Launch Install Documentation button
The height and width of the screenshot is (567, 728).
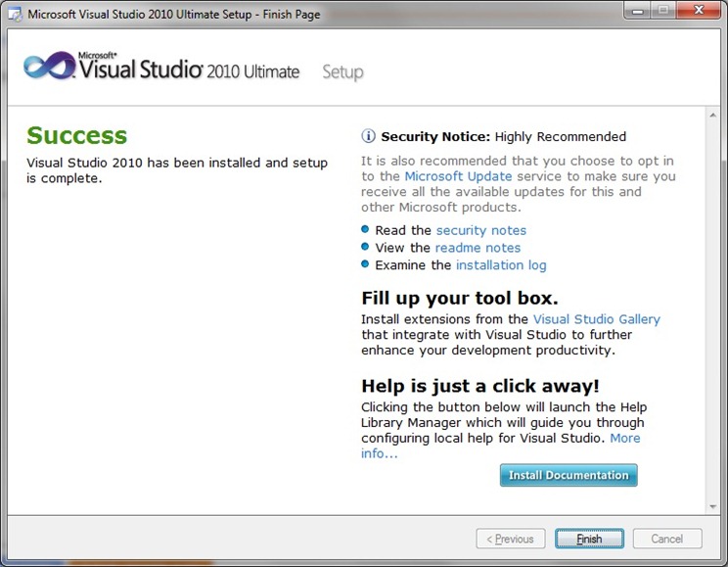click(x=569, y=475)
